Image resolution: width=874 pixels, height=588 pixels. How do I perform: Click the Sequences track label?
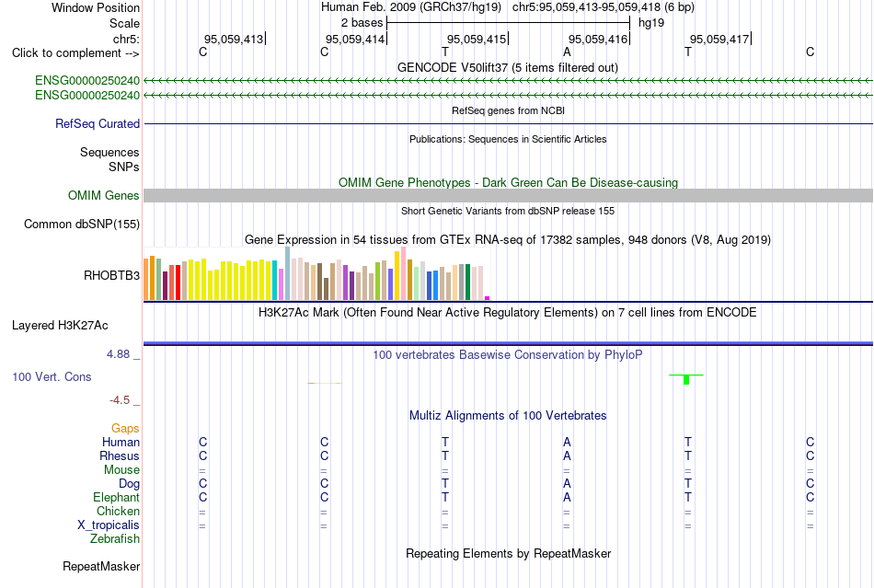(x=109, y=152)
